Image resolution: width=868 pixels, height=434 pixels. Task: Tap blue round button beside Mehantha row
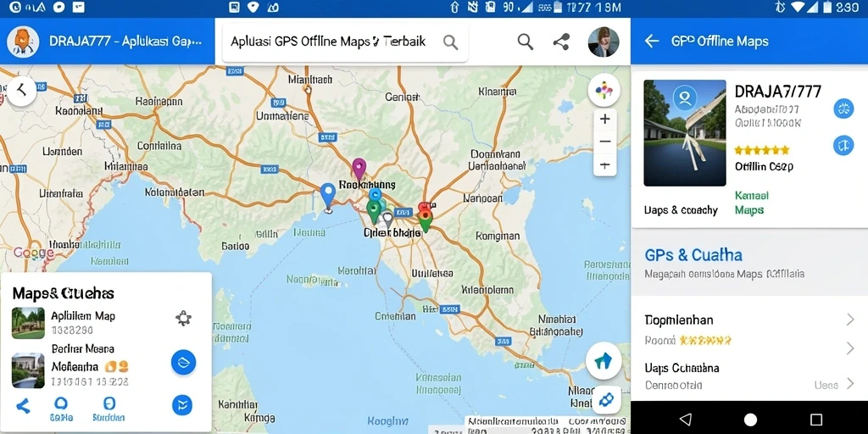click(x=183, y=363)
